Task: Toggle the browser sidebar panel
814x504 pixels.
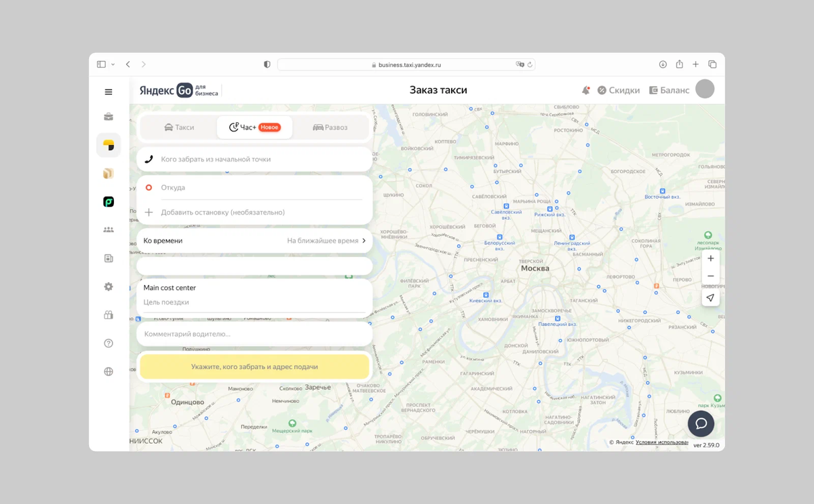Action: 101,64
